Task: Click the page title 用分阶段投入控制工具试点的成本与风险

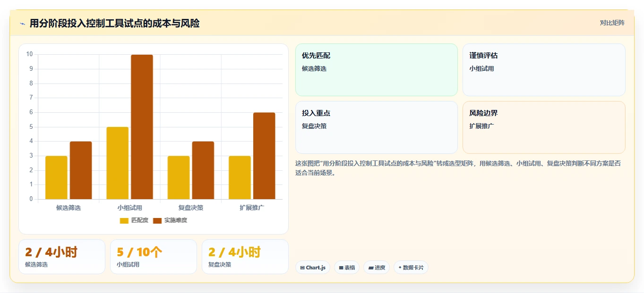Action: click(114, 24)
